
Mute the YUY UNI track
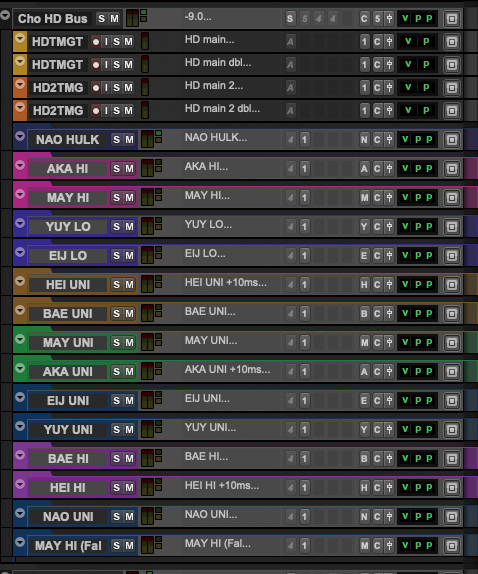tap(130, 430)
